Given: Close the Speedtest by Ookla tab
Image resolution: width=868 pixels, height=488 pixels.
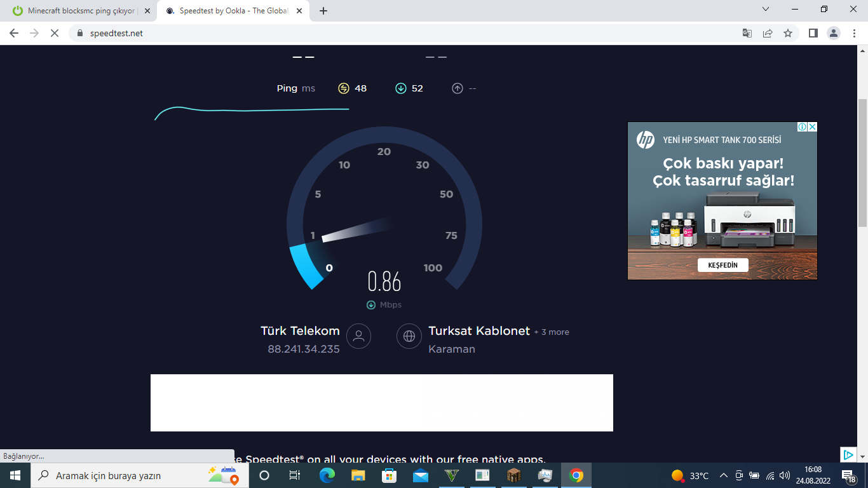Looking at the screenshot, I should [x=299, y=11].
